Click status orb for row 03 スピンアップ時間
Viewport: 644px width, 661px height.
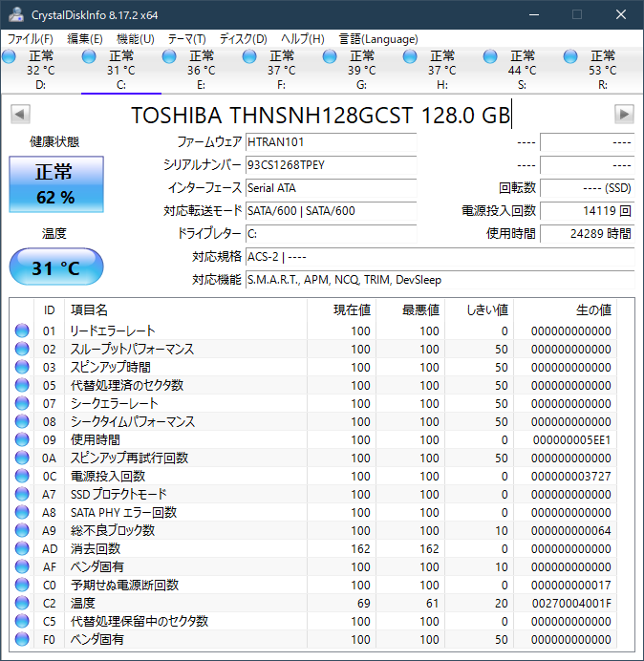[22, 367]
